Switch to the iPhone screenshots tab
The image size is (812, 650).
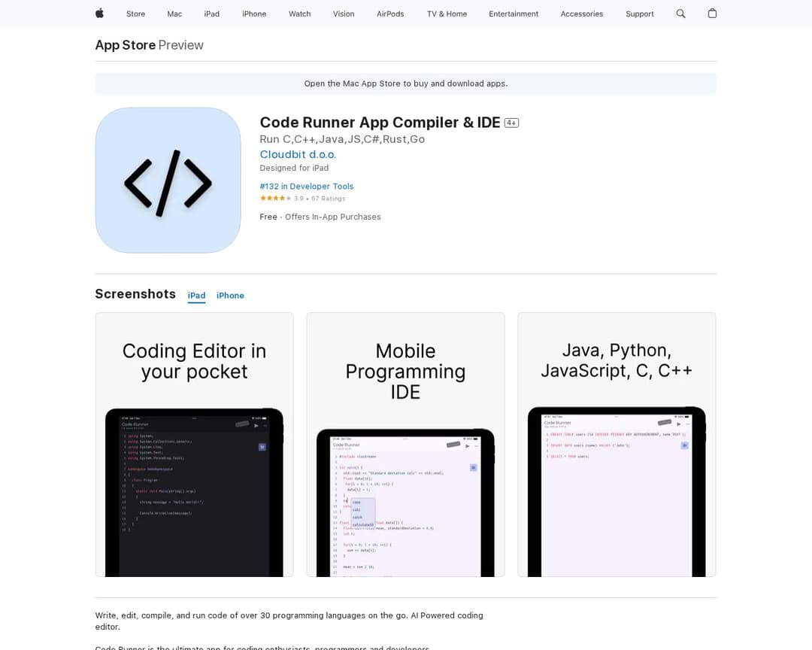pos(230,296)
